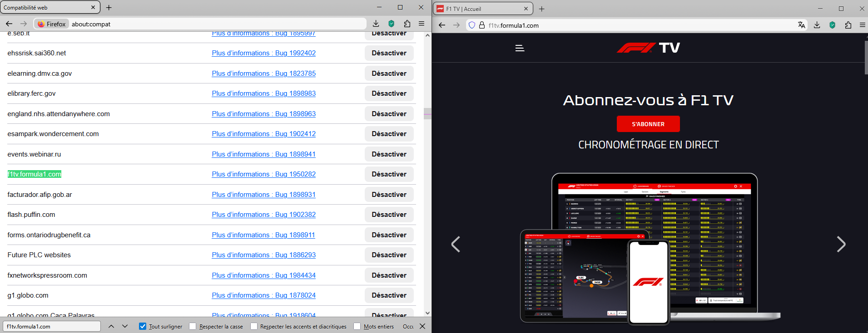Viewport: 868px width, 333px height.
Task: Open extensions in the F1 TV window
Action: click(x=848, y=25)
